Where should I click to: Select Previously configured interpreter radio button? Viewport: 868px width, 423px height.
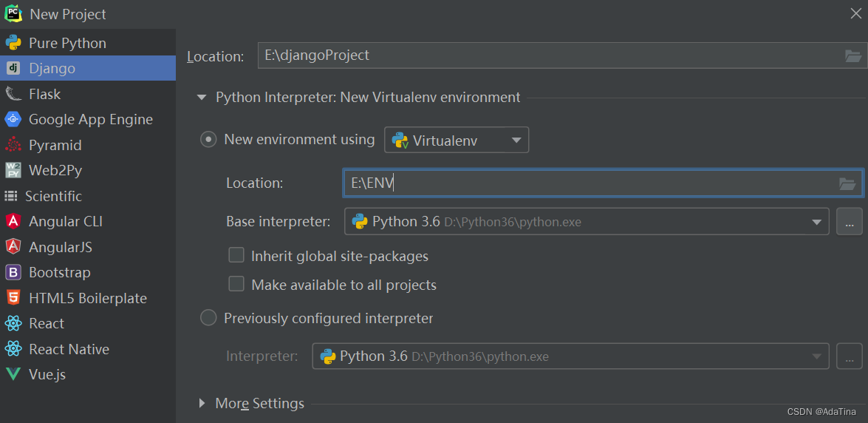[x=209, y=318]
